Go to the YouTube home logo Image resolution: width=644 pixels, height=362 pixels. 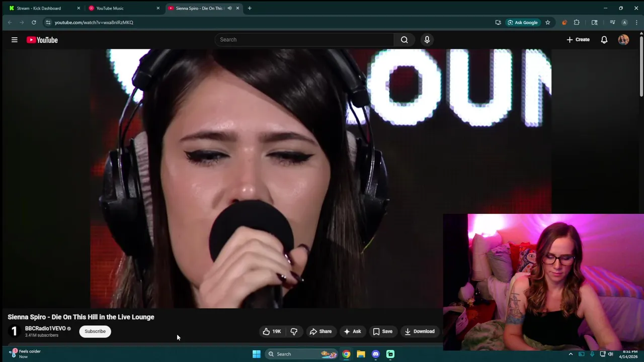[x=42, y=40]
